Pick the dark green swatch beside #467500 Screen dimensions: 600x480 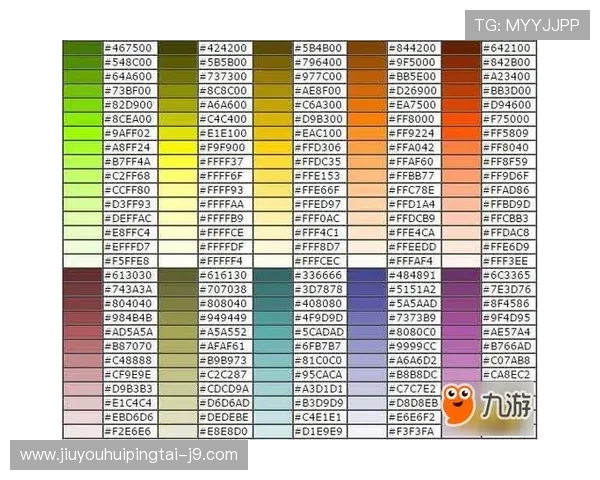tap(83, 47)
